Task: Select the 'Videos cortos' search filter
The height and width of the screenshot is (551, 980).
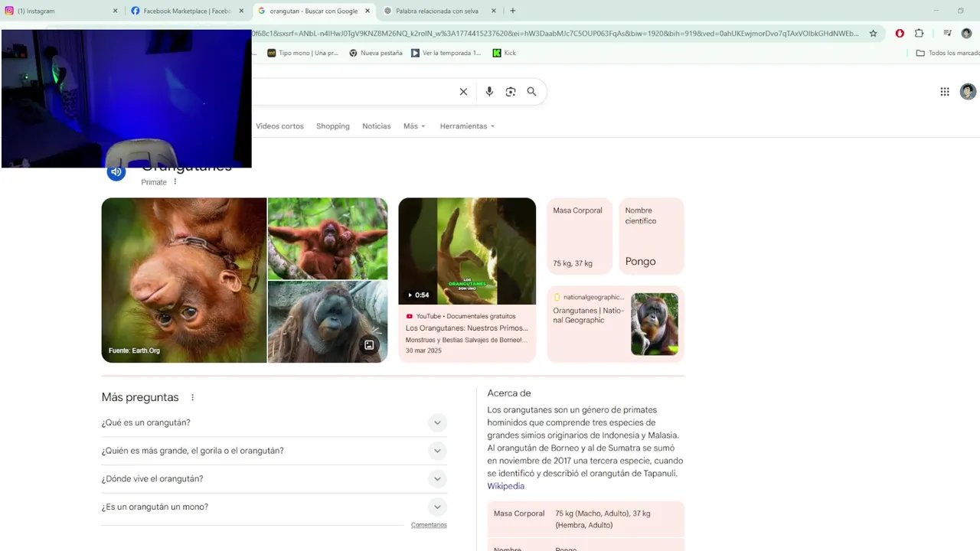Action: 279,126
